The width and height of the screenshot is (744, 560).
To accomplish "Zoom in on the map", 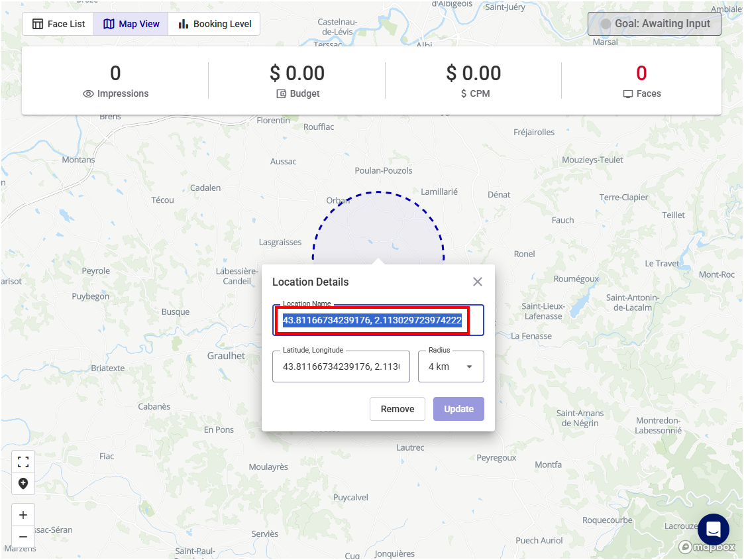I will 23,515.
